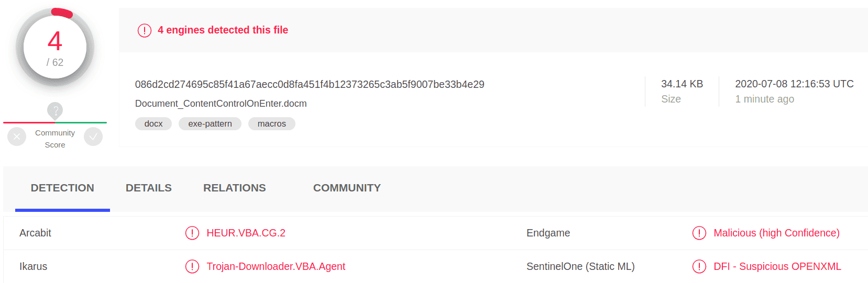The height and width of the screenshot is (283, 868).
Task: Switch to the DETAILS tab
Action: [x=148, y=188]
